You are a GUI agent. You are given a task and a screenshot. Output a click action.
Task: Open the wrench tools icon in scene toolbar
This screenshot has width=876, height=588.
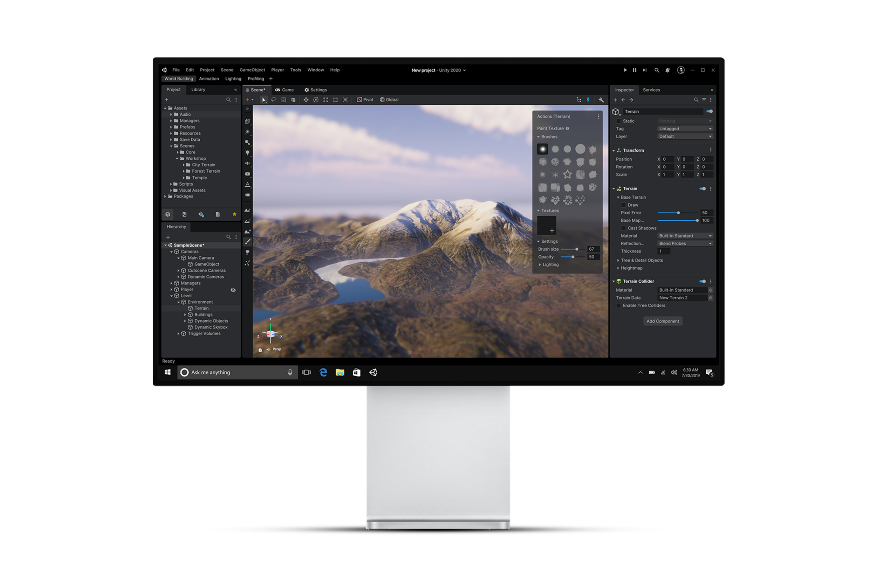601,100
